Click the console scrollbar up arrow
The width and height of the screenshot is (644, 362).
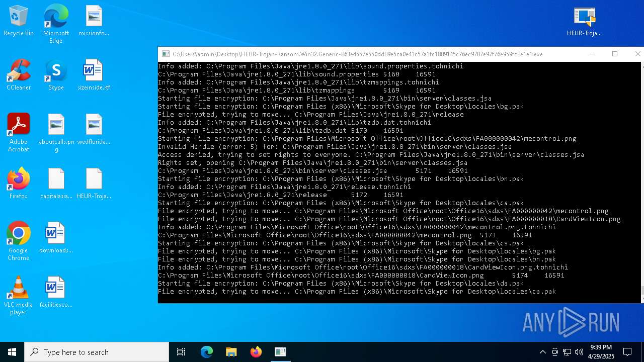tap(642, 66)
